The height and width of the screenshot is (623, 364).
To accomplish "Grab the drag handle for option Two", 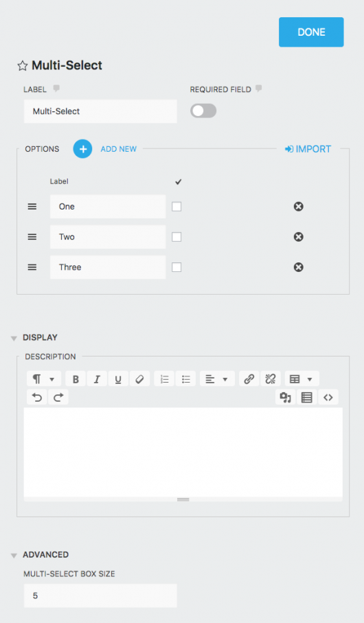I will pos(32,237).
